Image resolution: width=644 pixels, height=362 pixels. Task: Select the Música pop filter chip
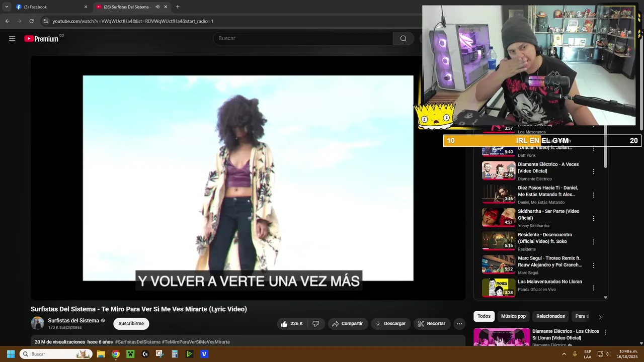513,316
